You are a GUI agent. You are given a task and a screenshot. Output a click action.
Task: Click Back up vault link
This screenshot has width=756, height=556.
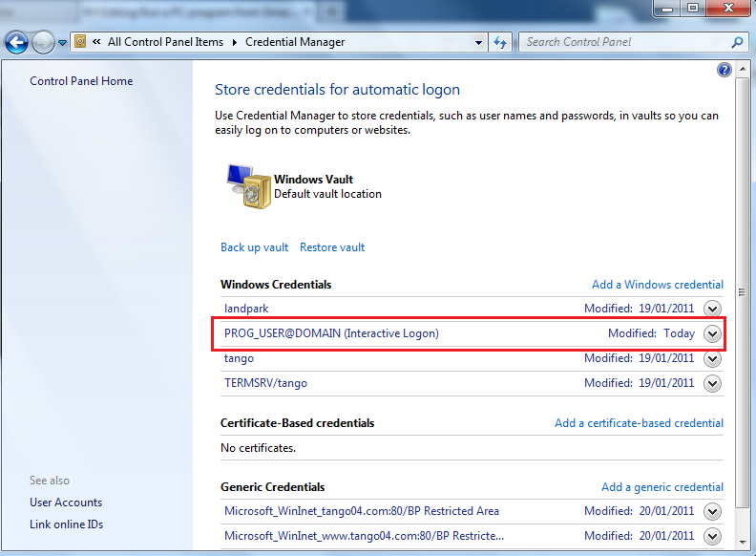pos(254,247)
